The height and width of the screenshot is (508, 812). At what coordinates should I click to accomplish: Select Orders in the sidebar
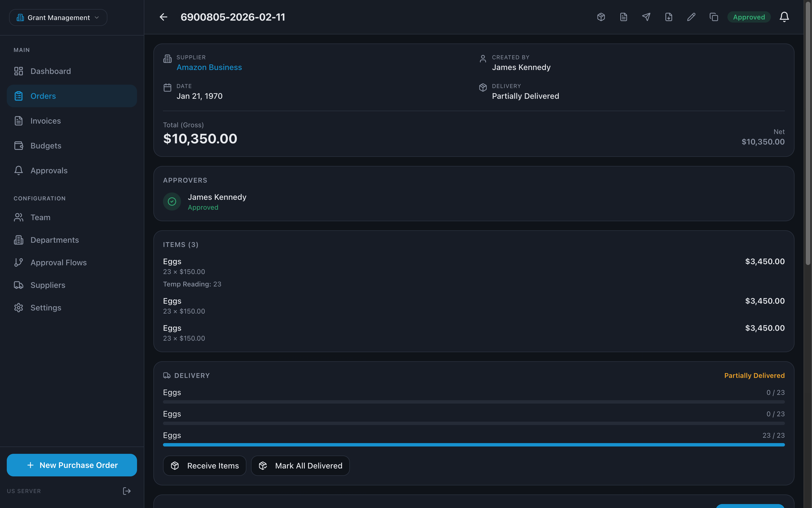(x=72, y=96)
